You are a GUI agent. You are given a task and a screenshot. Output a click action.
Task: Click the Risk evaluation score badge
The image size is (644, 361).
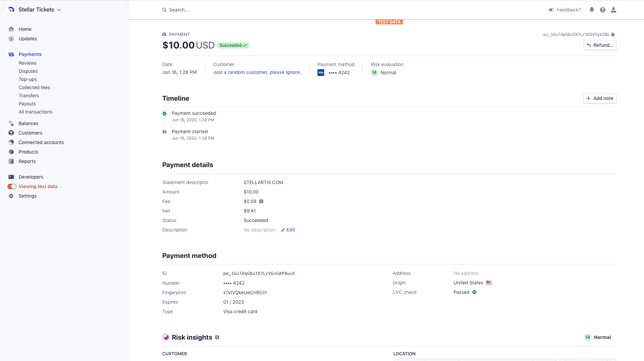click(374, 73)
